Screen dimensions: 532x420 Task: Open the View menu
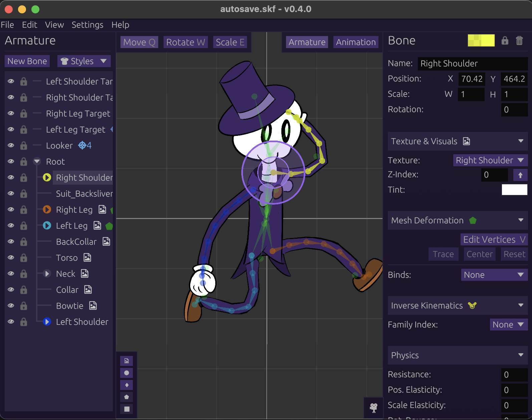pos(54,25)
